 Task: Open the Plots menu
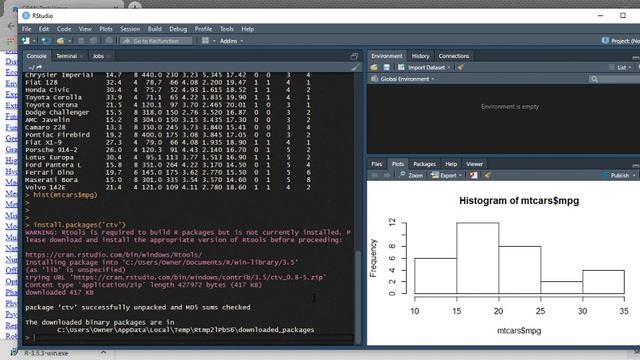point(106,29)
